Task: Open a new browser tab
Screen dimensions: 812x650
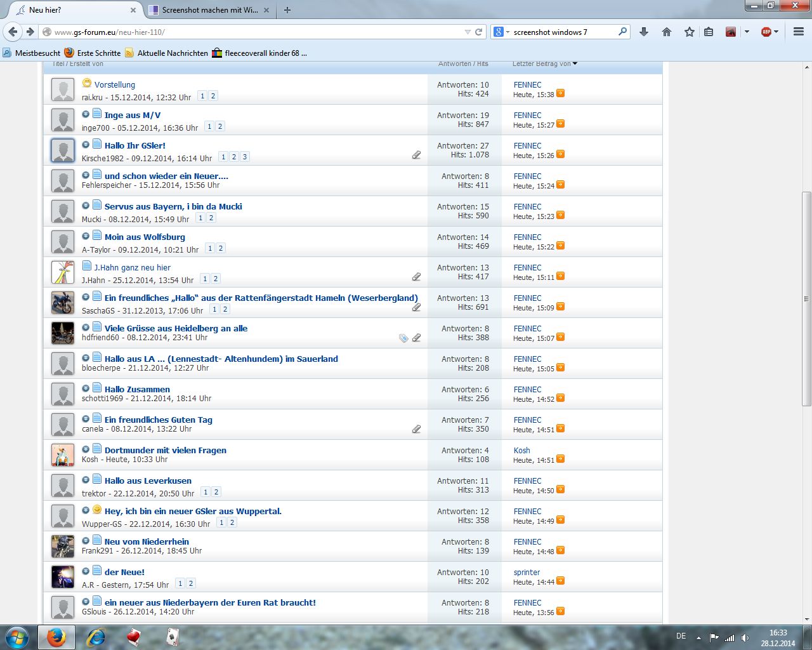Action: tap(287, 10)
